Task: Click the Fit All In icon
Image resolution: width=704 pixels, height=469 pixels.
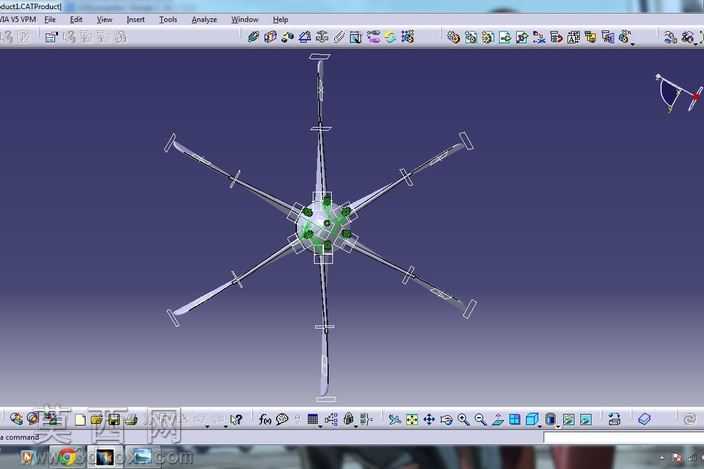Action: tap(412, 420)
